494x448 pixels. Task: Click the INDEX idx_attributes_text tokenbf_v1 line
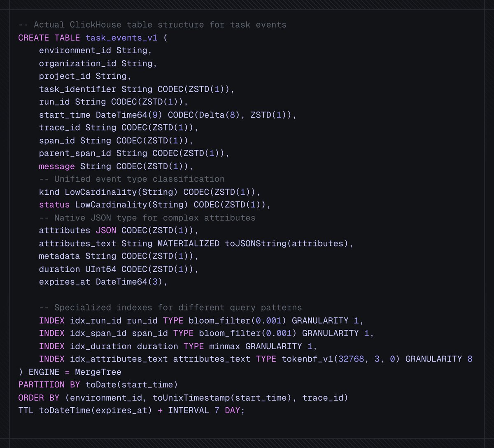coord(256,359)
